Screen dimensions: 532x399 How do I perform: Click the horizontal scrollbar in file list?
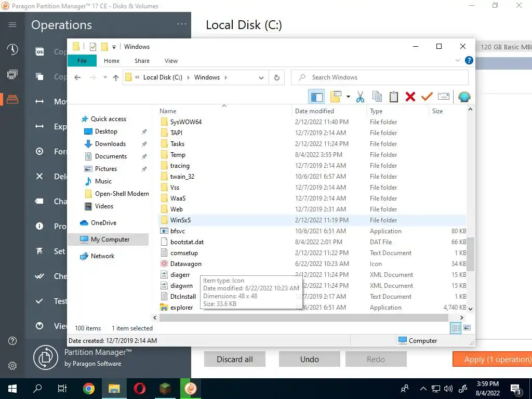pos(303,317)
